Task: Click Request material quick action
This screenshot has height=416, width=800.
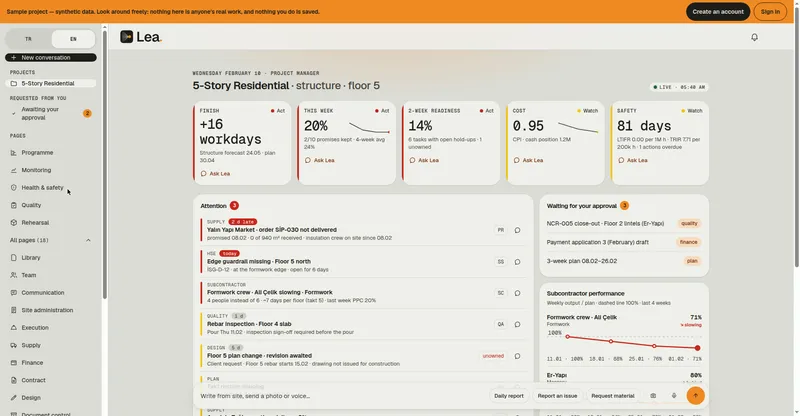Action: (613, 396)
